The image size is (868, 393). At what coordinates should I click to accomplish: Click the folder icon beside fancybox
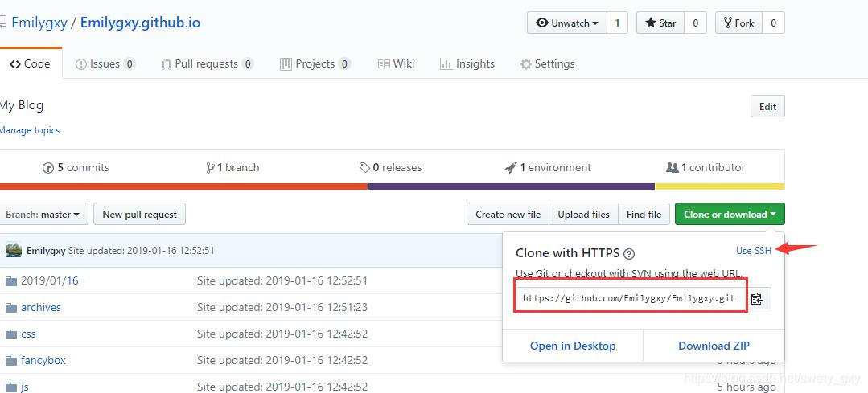(x=11, y=360)
